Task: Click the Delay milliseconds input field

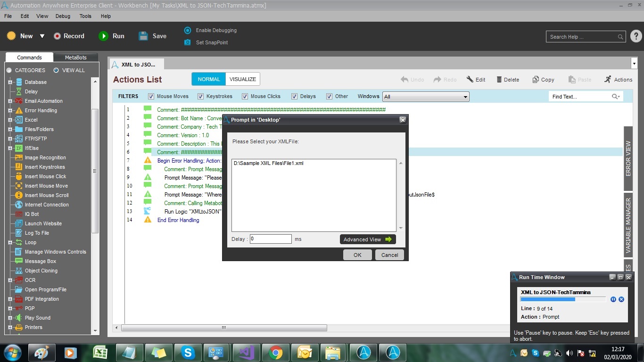Action: click(271, 239)
